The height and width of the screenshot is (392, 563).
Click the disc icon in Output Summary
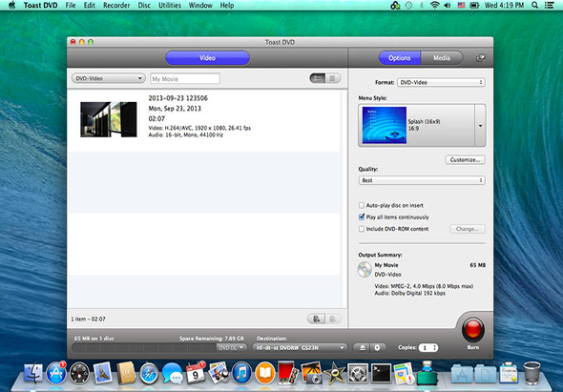pos(365,269)
